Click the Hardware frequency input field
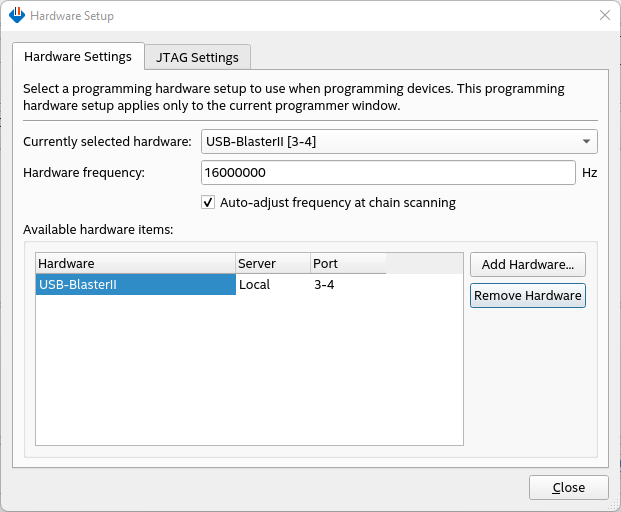This screenshot has width=621, height=512. coord(388,172)
